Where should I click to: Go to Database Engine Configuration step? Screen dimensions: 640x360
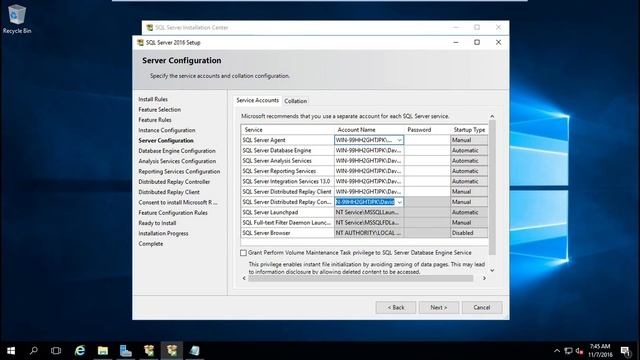[x=177, y=151]
